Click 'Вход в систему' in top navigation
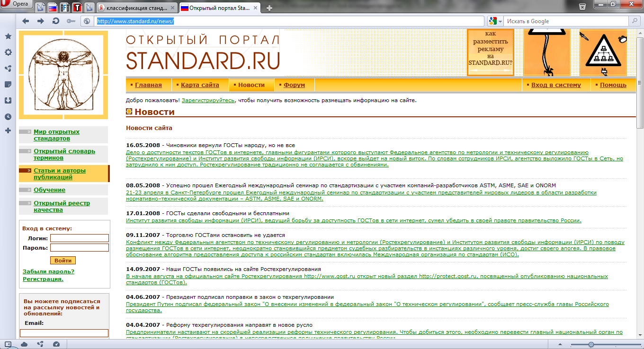 pyautogui.click(x=556, y=85)
